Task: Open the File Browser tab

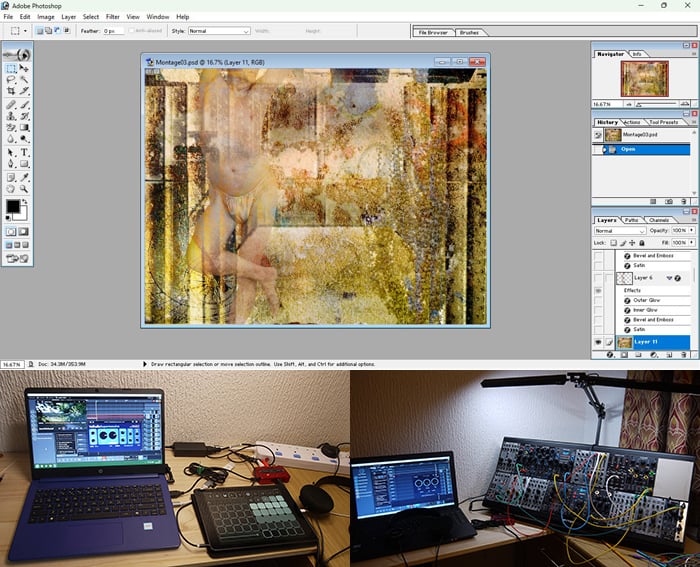Action: [433, 33]
